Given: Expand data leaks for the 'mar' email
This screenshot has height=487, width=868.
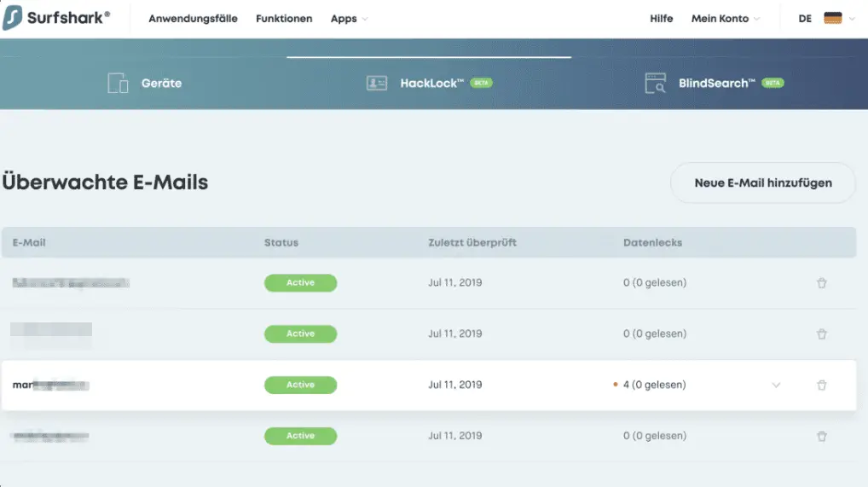Looking at the screenshot, I should point(776,385).
